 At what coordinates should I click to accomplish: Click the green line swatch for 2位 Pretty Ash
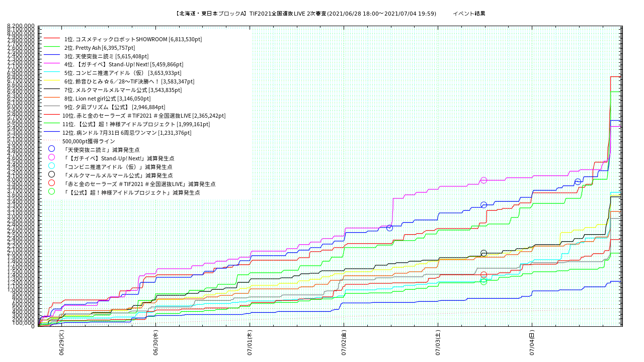click(x=52, y=47)
